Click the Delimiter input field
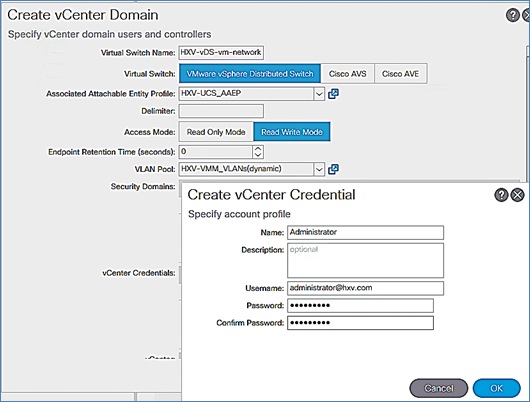530x402 pixels. tap(221, 111)
